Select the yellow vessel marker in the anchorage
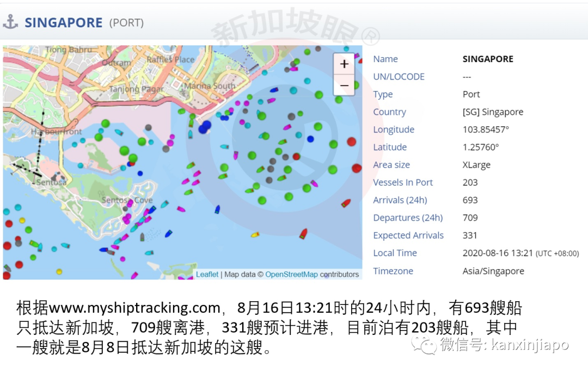 pyautogui.click(x=255, y=235)
